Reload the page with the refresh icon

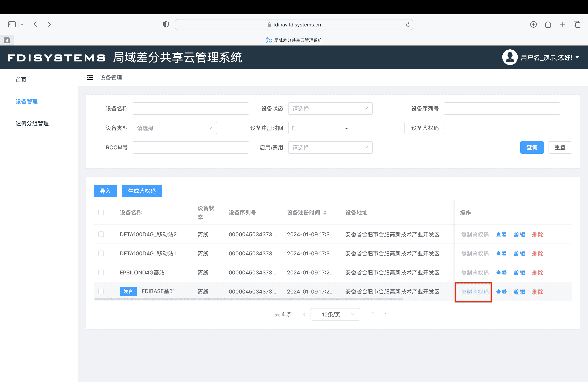(408, 25)
